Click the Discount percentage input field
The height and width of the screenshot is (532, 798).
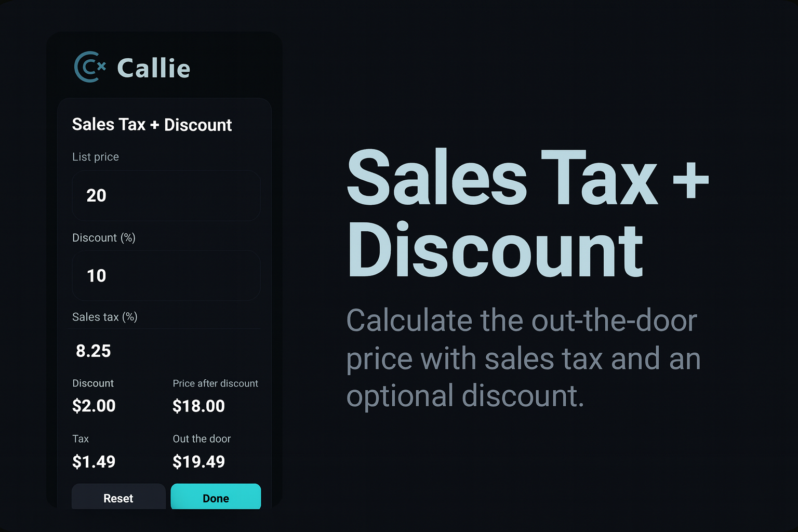point(166,275)
